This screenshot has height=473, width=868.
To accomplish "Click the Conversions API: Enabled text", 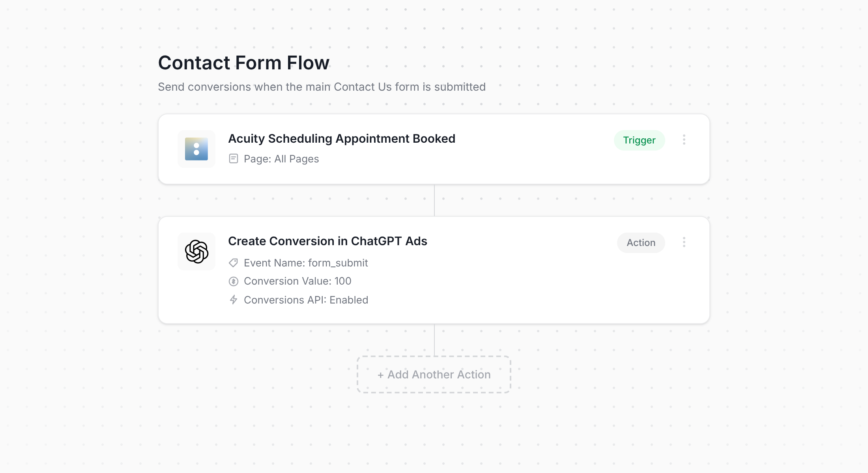I will point(306,300).
